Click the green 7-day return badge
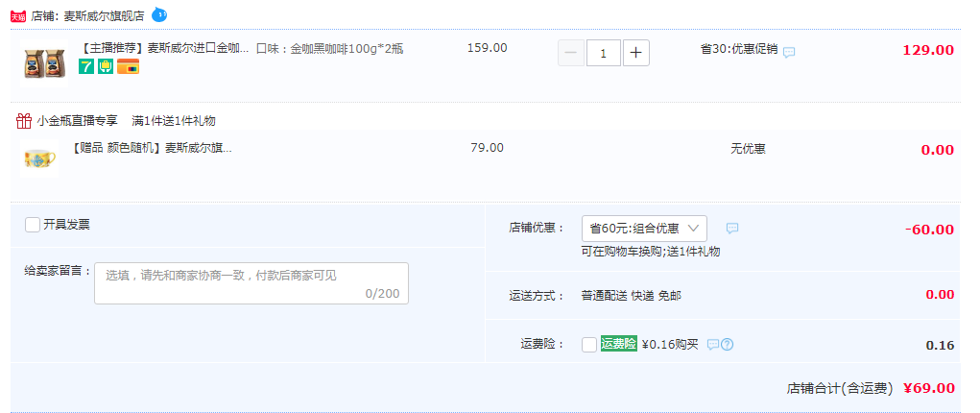Screen dimensions: 980x413 [x=86, y=66]
